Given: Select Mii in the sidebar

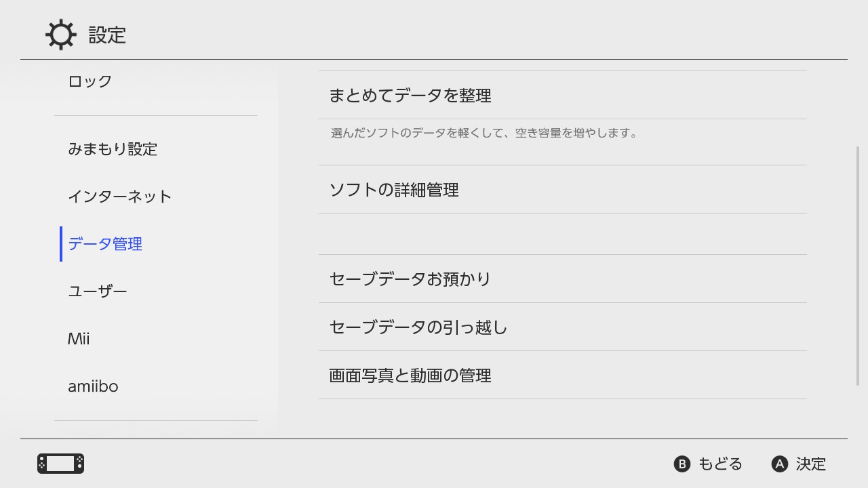Looking at the screenshot, I should (x=79, y=339).
